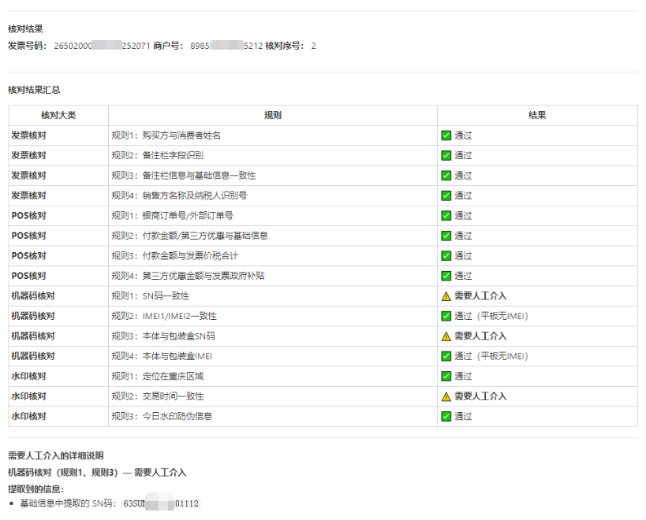The height and width of the screenshot is (520, 646).
Task: Click the 需要人工介入的详细说明 heading
Action: (55, 455)
